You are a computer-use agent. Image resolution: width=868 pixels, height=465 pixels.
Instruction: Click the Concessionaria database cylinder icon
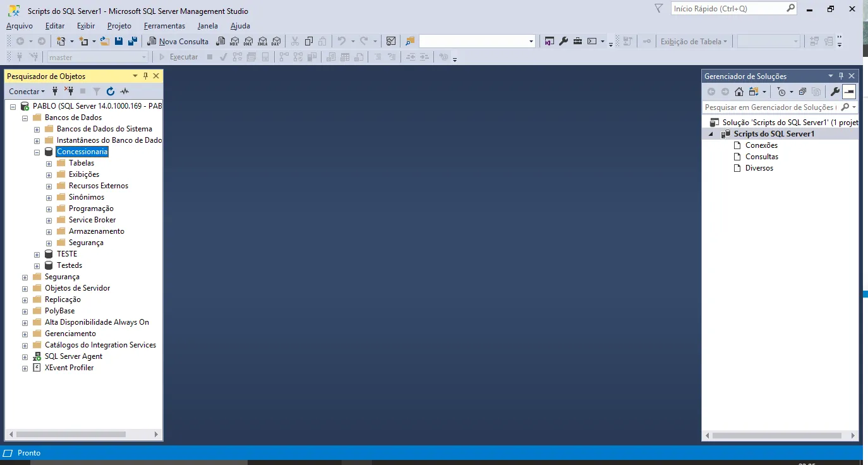(x=49, y=152)
